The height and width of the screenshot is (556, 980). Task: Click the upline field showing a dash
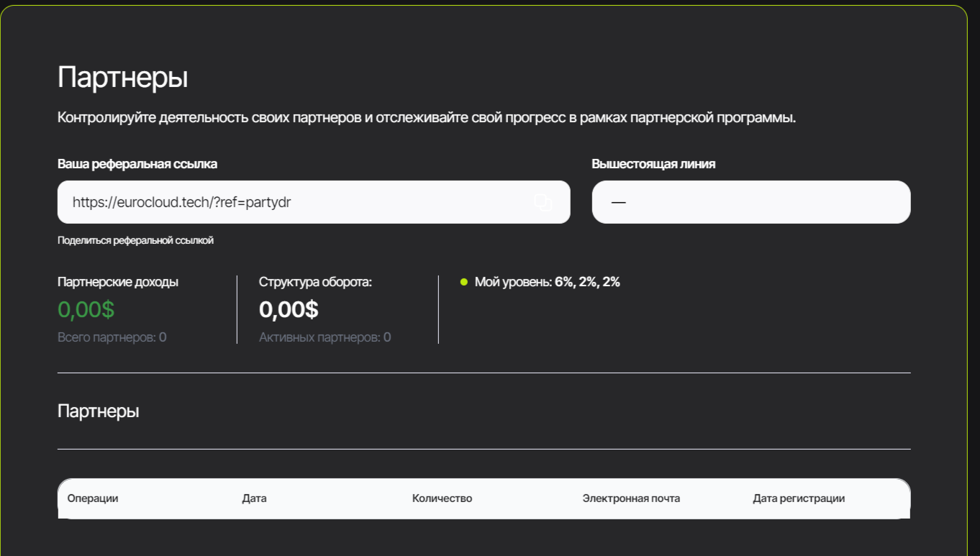(751, 202)
